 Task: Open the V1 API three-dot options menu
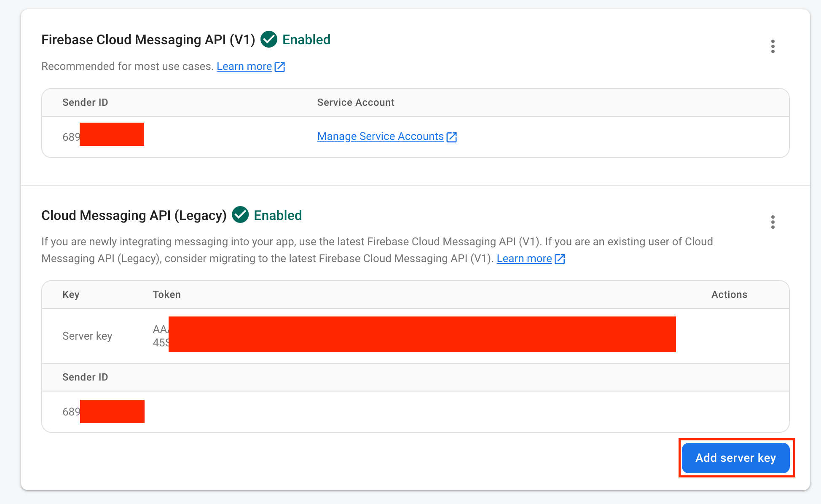coord(773,46)
